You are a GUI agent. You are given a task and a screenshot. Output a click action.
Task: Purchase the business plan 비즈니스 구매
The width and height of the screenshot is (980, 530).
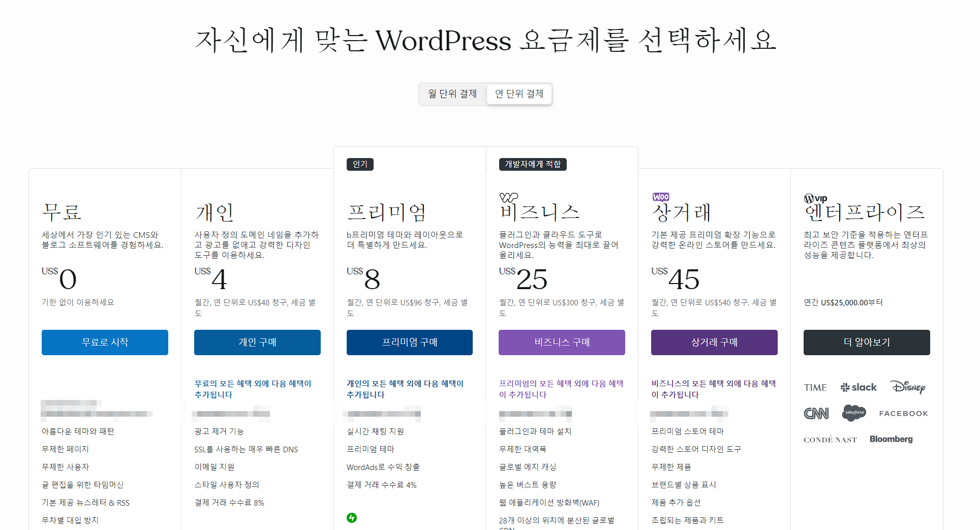click(562, 342)
